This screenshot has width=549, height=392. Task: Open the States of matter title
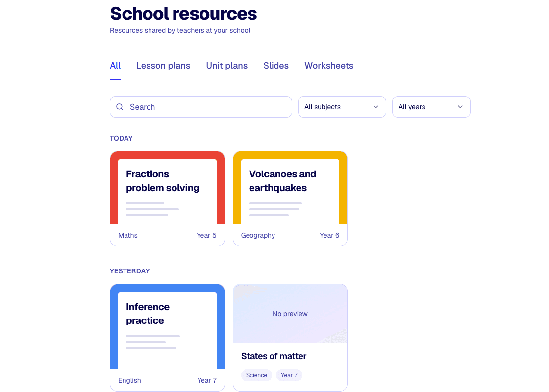pos(274,356)
